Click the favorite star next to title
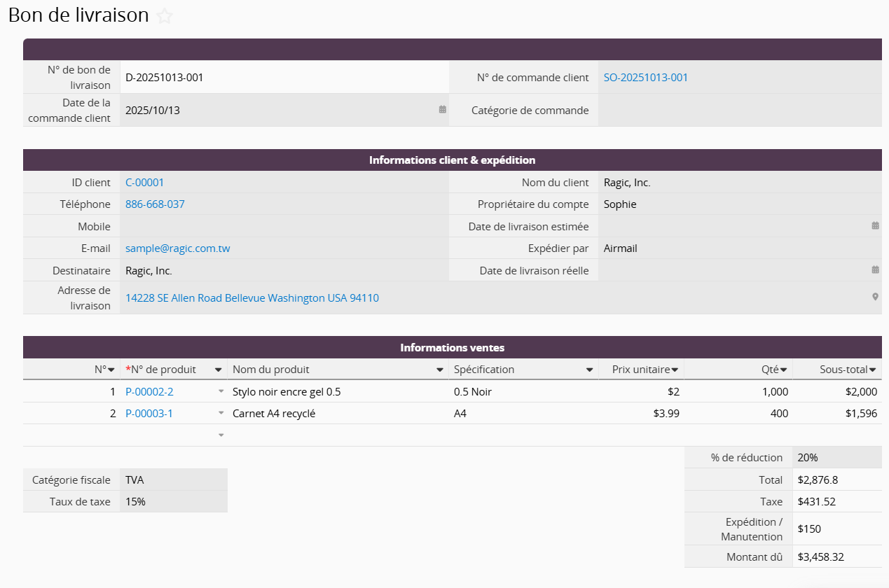889x588 pixels. pyautogui.click(x=165, y=16)
